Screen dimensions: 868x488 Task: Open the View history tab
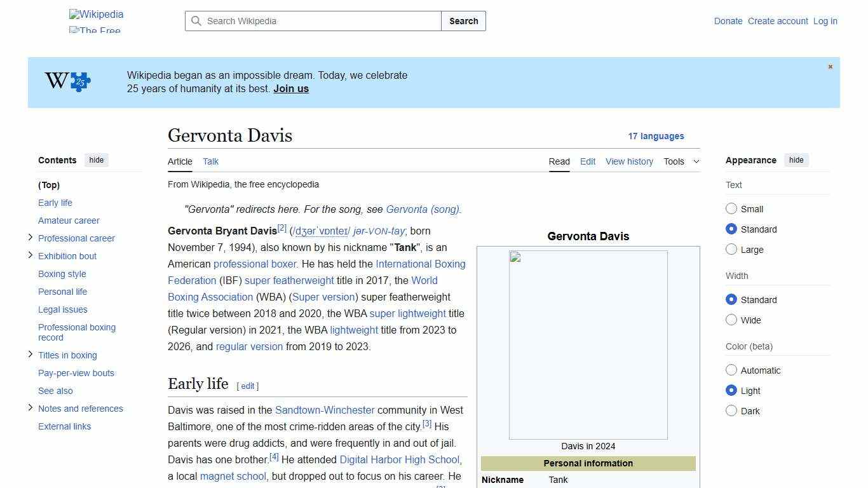point(629,161)
